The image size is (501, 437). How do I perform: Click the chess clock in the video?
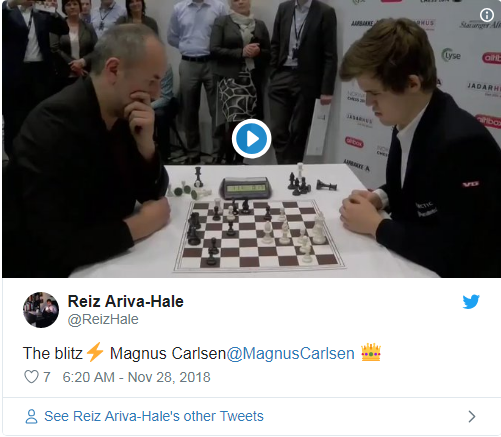coord(246,188)
